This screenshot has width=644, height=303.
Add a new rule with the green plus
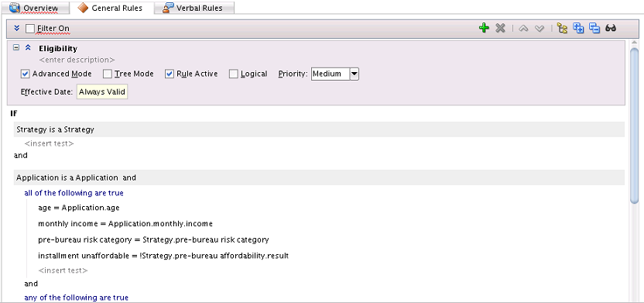pyautogui.click(x=484, y=29)
